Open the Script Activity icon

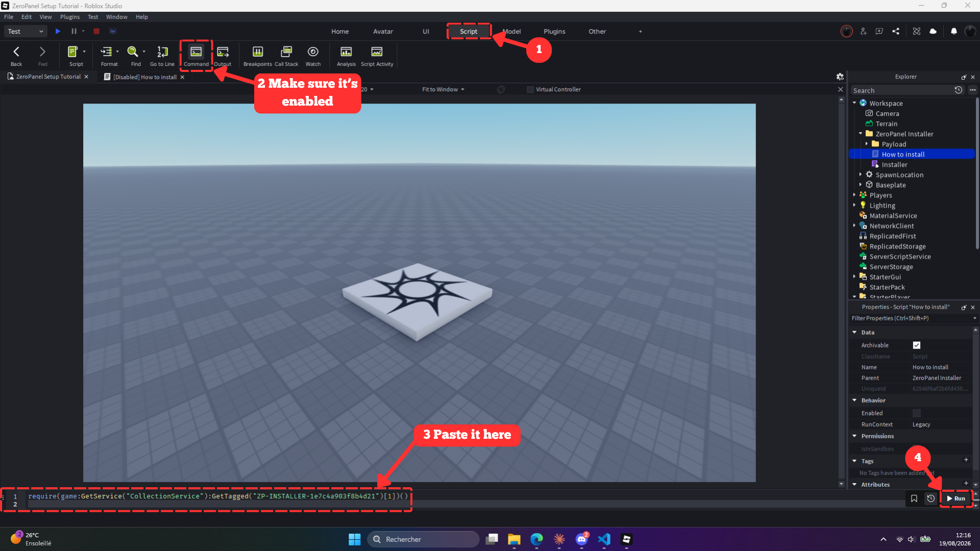(377, 52)
